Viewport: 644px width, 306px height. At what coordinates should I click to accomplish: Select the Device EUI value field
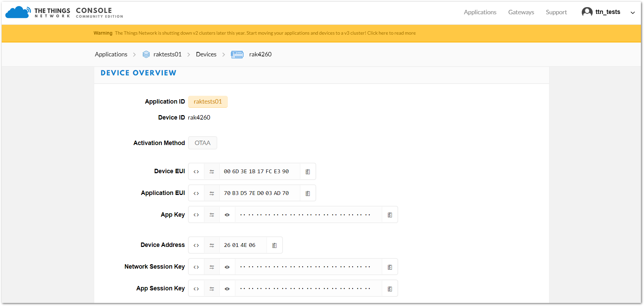tap(260, 172)
